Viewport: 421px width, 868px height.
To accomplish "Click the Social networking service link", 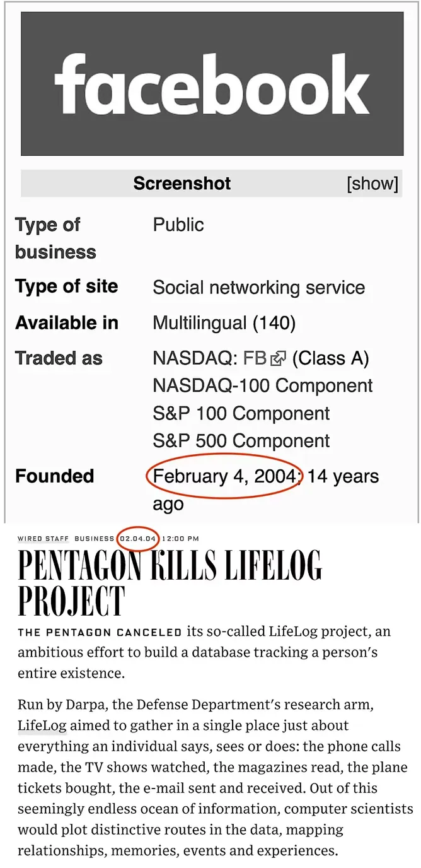I will point(259,288).
